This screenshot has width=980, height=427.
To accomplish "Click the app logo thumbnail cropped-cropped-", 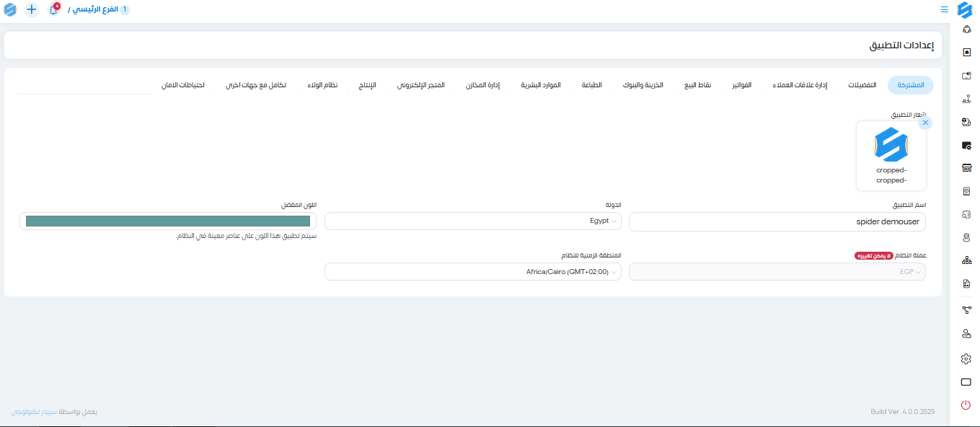I will point(891,156).
